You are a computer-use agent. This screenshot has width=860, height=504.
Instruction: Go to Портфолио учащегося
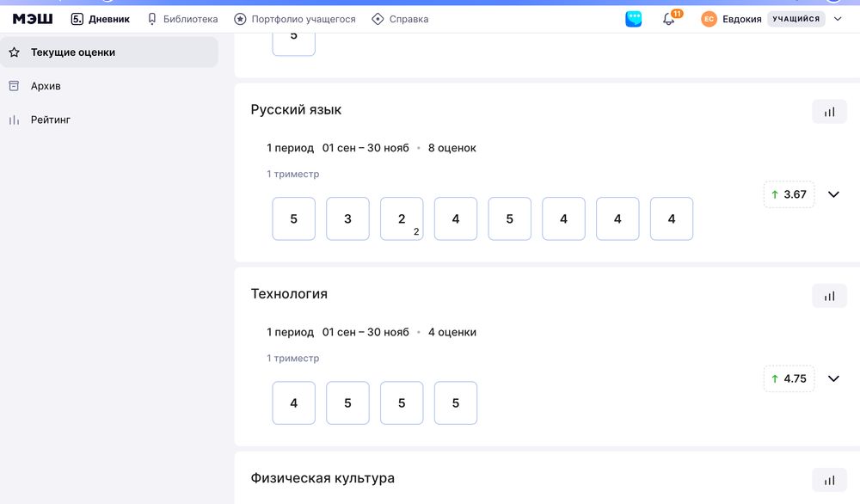click(x=294, y=19)
